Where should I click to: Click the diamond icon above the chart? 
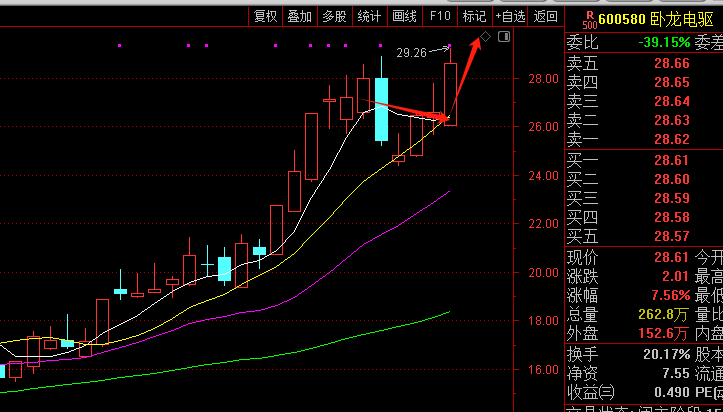[x=486, y=36]
